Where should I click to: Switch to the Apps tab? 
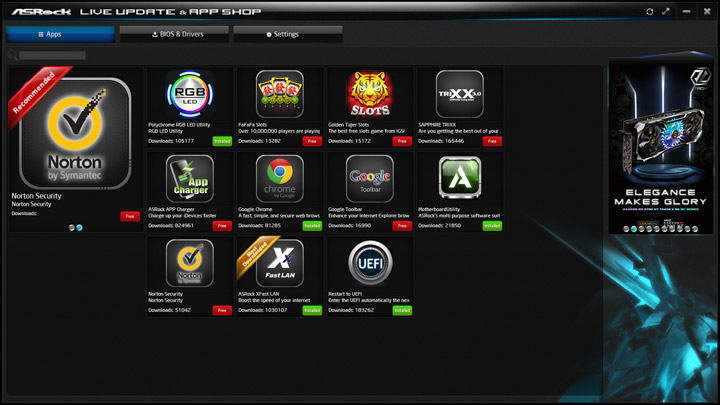tap(60, 34)
